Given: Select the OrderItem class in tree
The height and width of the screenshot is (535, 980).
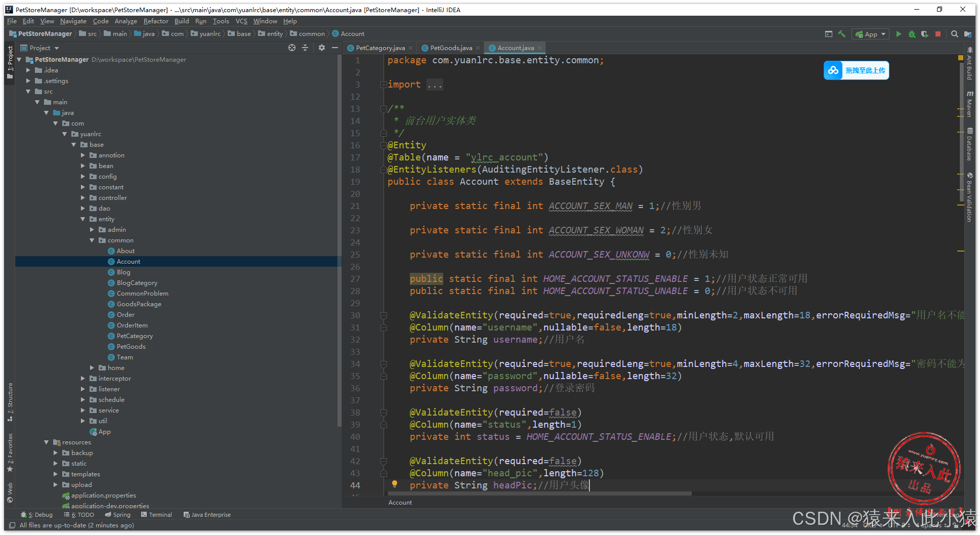Looking at the screenshot, I should [132, 325].
